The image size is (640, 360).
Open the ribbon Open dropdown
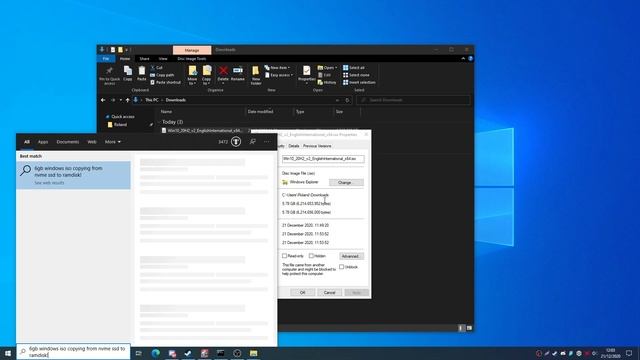coord(327,68)
